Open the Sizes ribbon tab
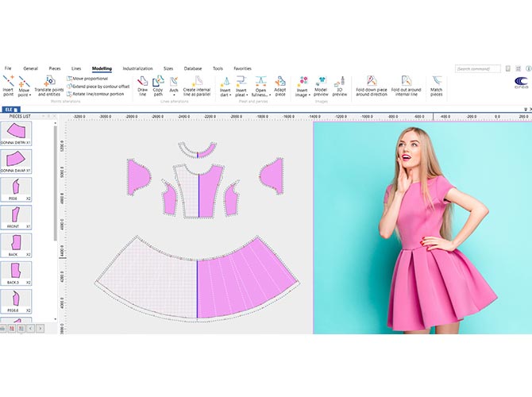Image resolution: width=532 pixels, height=397 pixels. click(168, 69)
